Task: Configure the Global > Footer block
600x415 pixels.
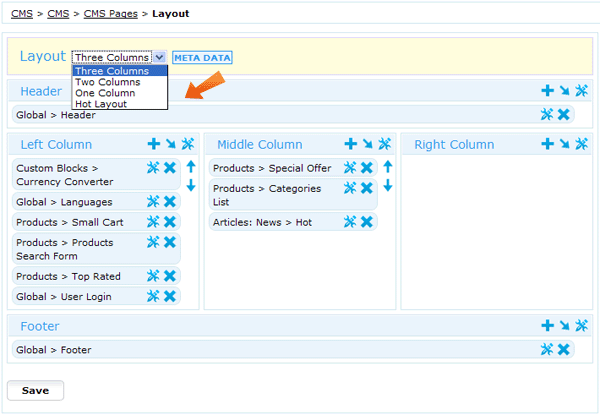Action: coord(546,349)
